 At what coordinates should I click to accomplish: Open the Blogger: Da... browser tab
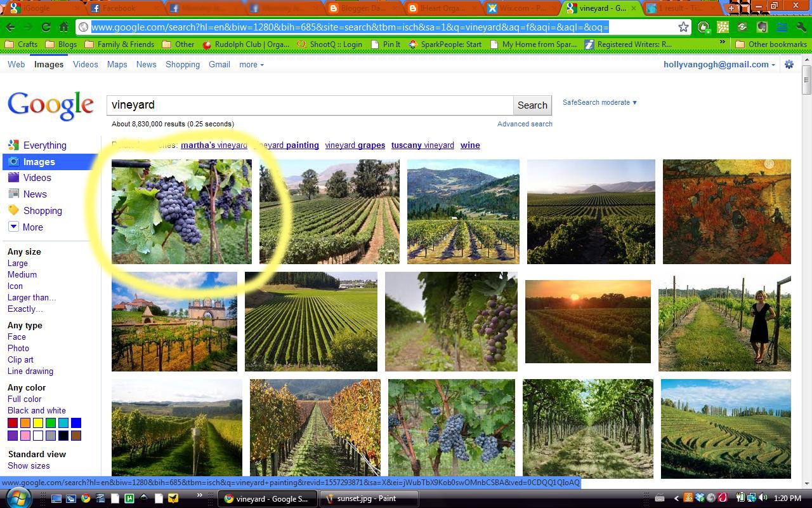tap(363, 8)
